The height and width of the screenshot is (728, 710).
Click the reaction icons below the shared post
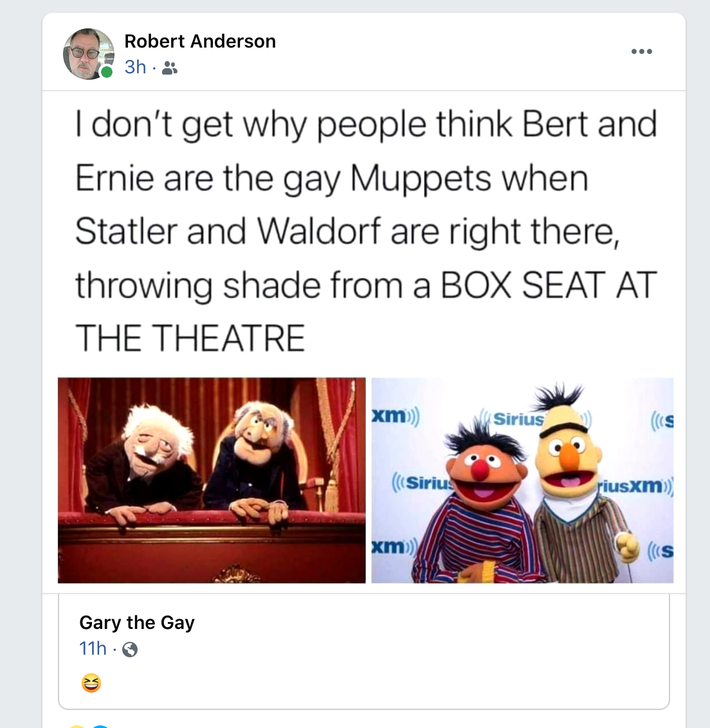click(x=89, y=725)
